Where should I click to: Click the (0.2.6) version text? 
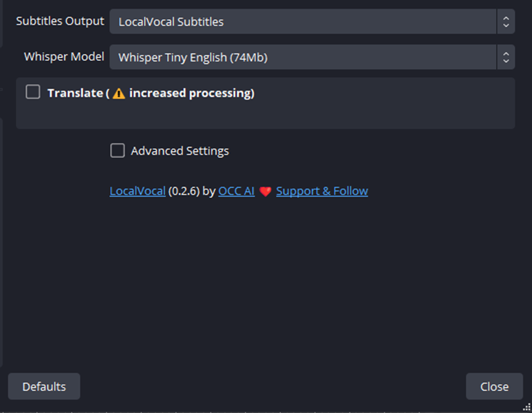(x=184, y=191)
